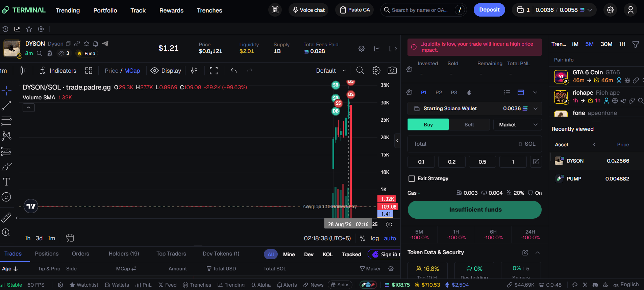Image resolution: width=644 pixels, height=290 pixels.
Task: Collapse the chart legend arrow
Action: [29, 107]
